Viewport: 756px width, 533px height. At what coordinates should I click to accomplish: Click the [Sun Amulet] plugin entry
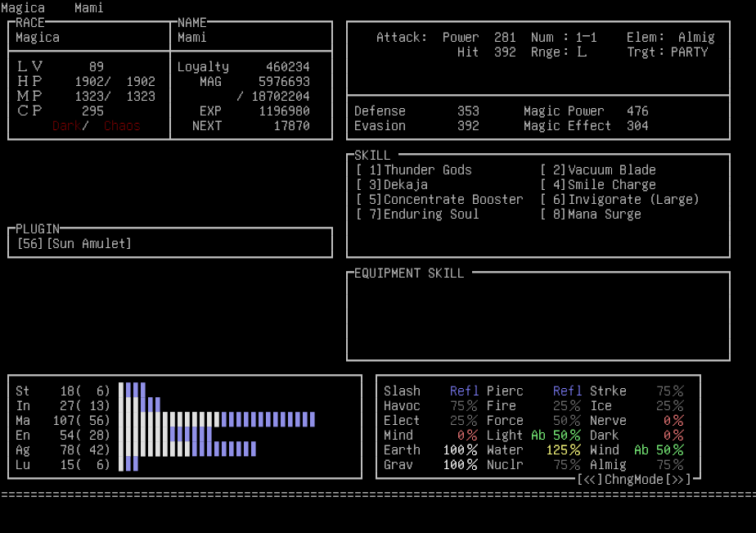click(x=88, y=244)
